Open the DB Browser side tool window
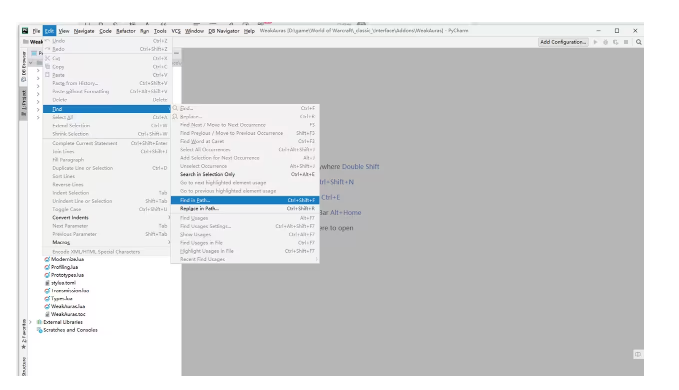679x390 pixels. (x=24, y=67)
